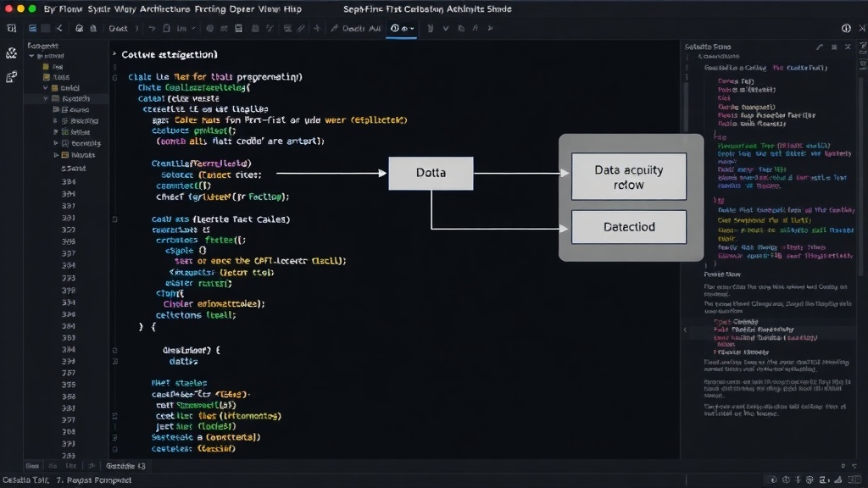The image size is (868, 488).
Task: Select the 'Dotta' diagram box
Action: (x=431, y=173)
